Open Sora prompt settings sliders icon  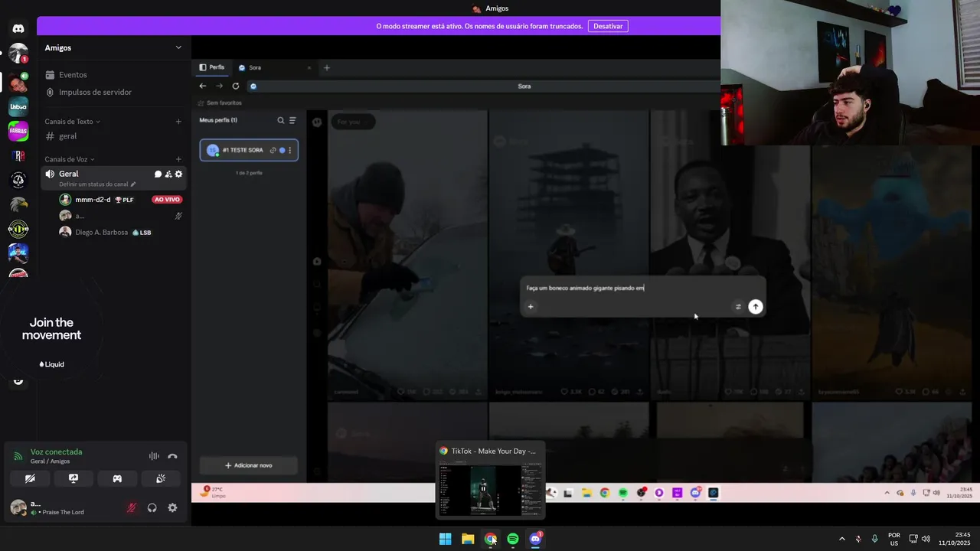[x=738, y=307]
